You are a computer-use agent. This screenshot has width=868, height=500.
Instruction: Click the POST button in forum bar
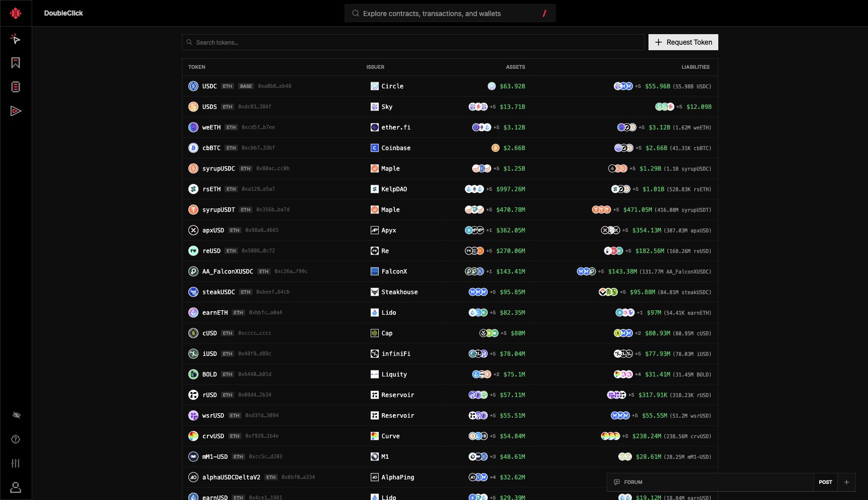pos(825,482)
